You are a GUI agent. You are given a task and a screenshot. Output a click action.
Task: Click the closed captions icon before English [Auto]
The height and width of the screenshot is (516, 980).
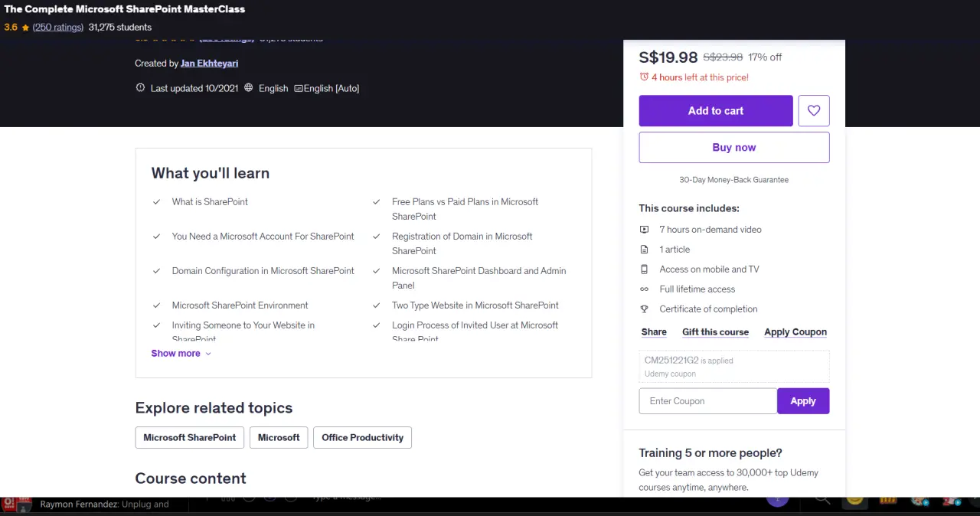[298, 88]
